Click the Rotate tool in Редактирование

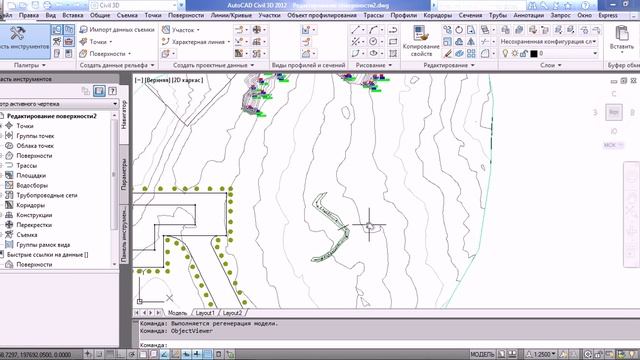point(459,30)
